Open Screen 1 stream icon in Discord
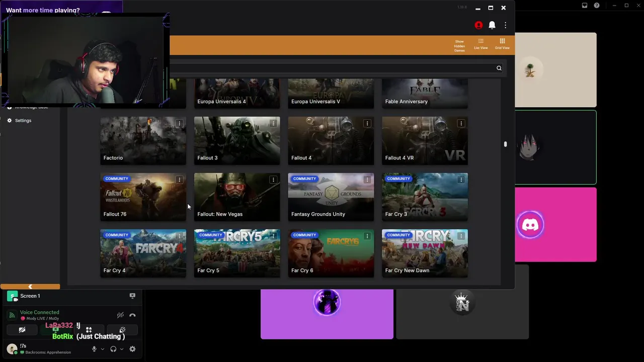This screenshot has width=644, height=362. point(12,296)
